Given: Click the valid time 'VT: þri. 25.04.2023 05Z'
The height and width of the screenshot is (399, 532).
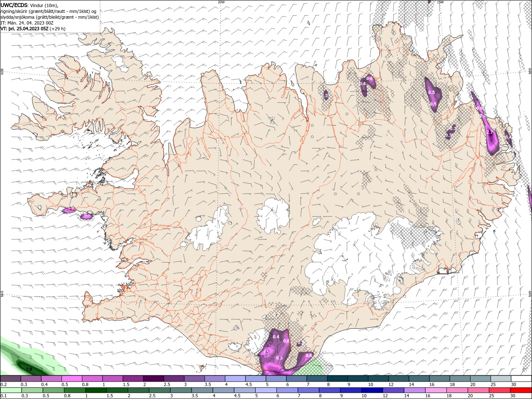Looking at the screenshot, I should point(25,29).
